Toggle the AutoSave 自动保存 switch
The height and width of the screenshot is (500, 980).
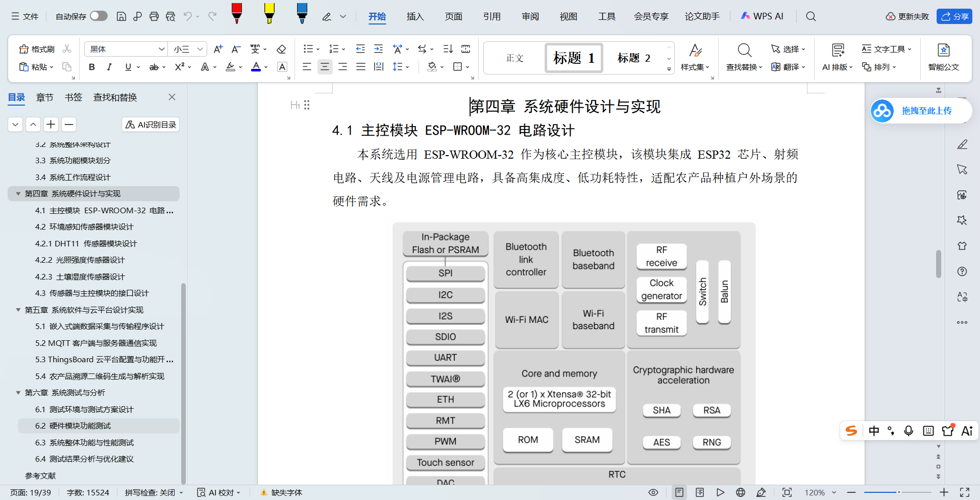coord(99,16)
